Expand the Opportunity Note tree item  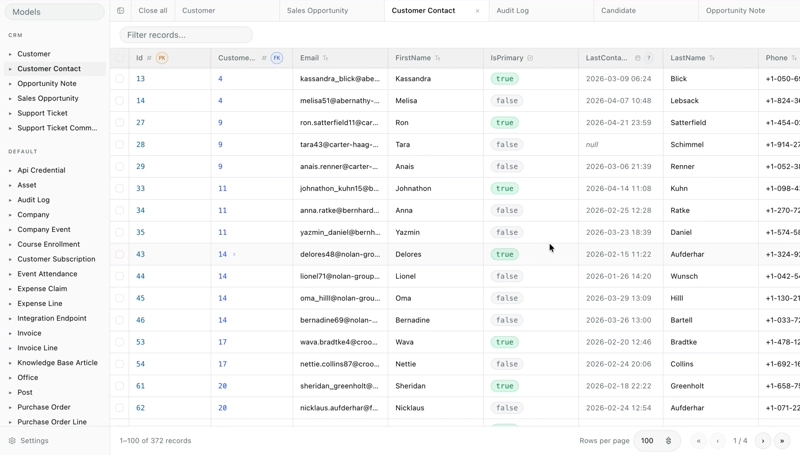[x=10, y=84]
